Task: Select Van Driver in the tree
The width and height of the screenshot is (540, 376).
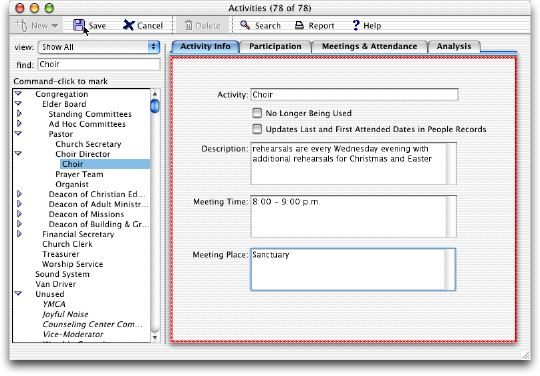Action: [55, 284]
